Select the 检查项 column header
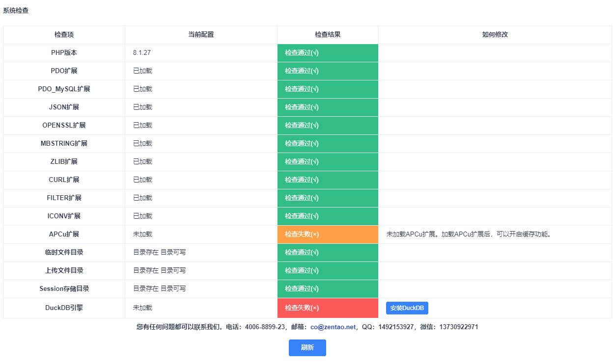Image resolution: width=614 pixels, height=364 pixels. tap(64, 35)
